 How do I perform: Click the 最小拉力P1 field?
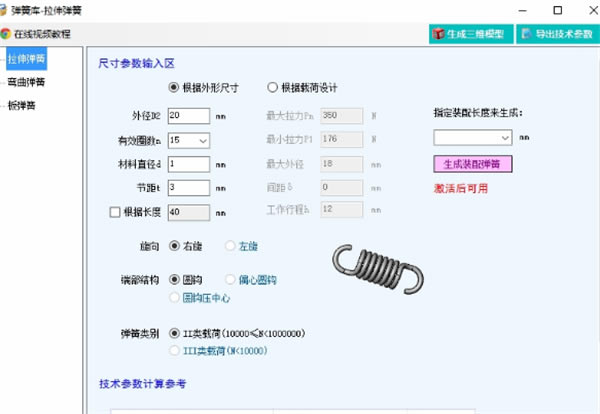[x=342, y=139]
